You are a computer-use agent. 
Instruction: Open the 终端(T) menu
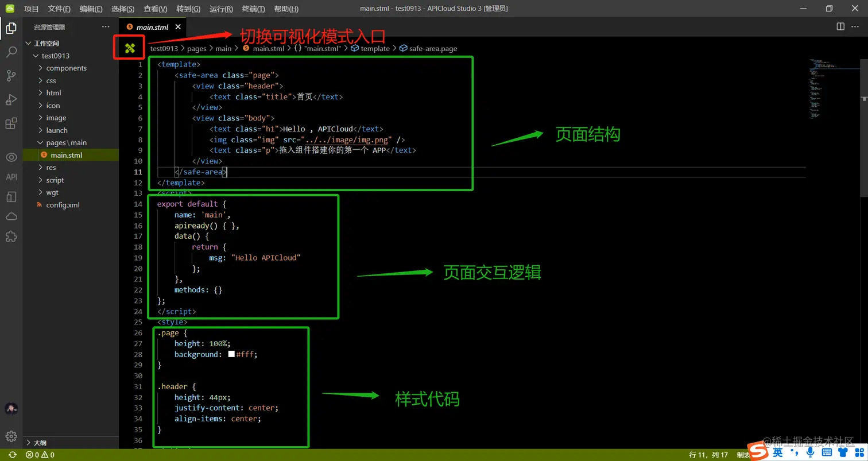(x=254, y=9)
